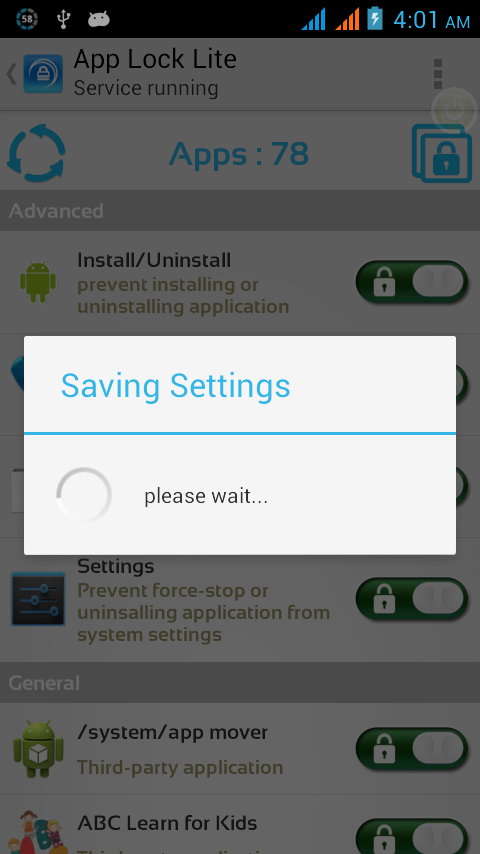Select the Advanced section header

pos(240,211)
